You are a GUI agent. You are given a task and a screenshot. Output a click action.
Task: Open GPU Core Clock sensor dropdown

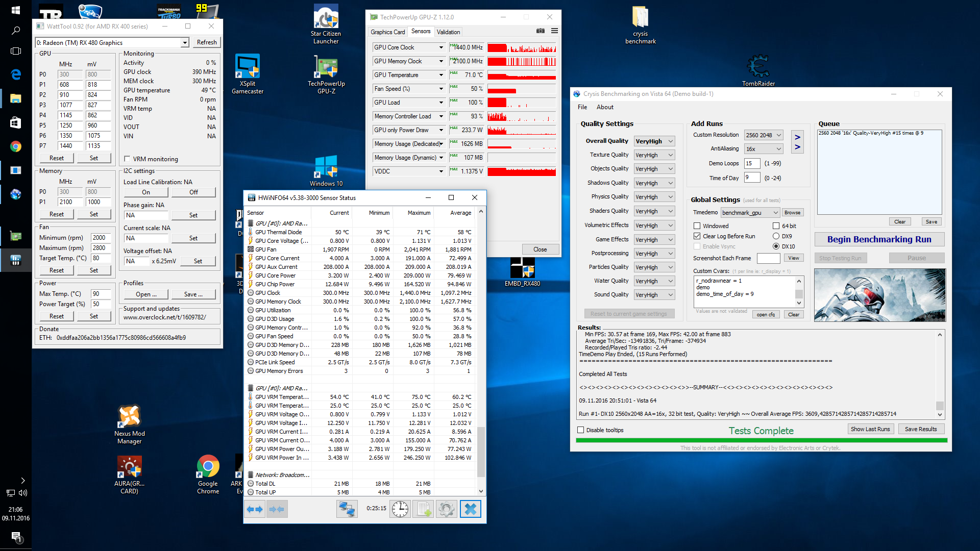pos(441,47)
